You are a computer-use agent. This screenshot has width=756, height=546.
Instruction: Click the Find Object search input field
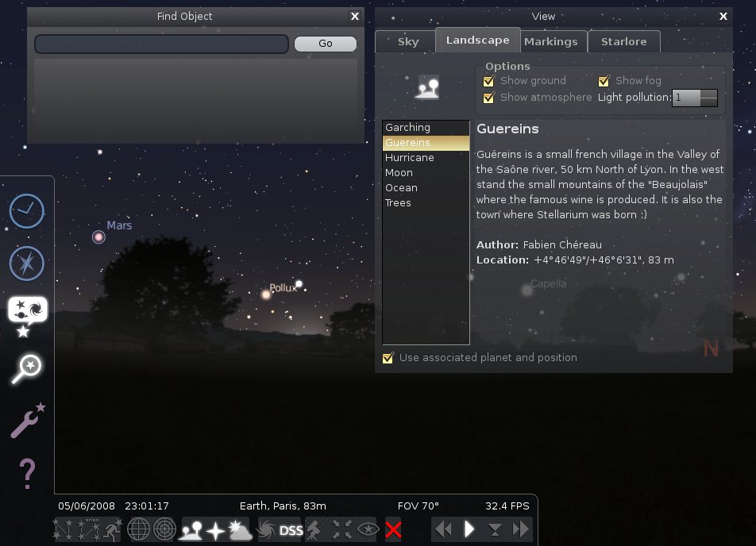click(161, 44)
